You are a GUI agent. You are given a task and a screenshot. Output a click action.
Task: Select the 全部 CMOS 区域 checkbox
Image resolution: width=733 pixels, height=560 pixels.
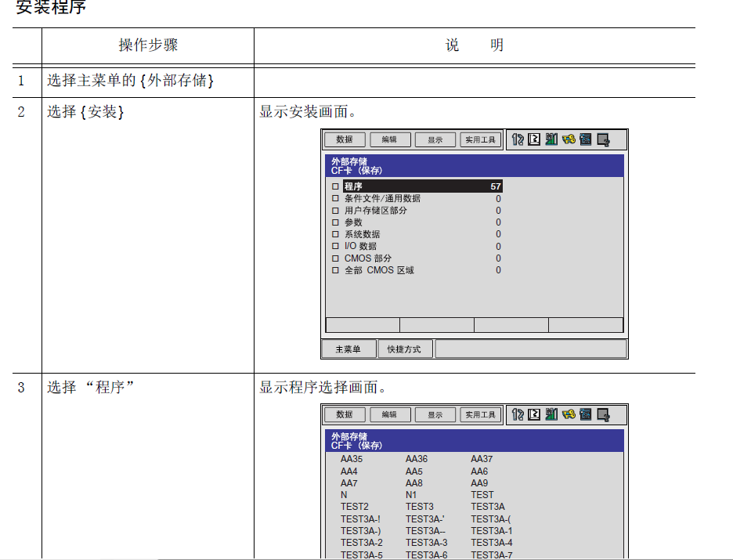pyautogui.click(x=335, y=270)
